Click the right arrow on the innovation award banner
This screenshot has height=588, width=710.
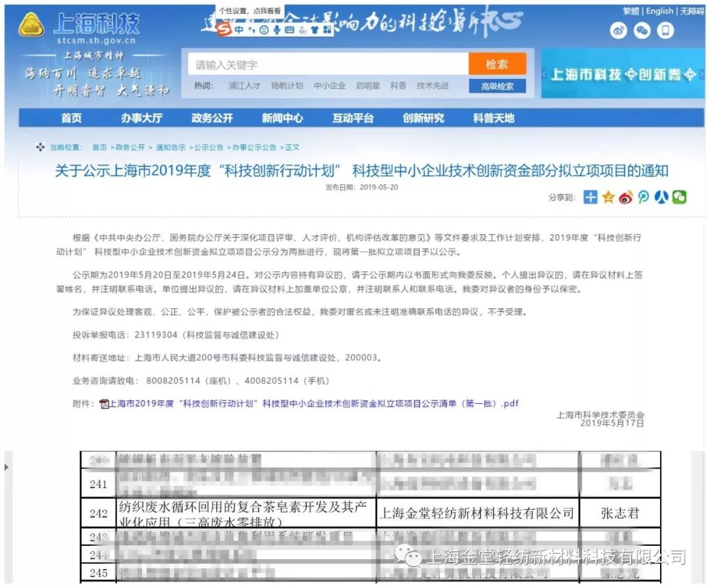[701, 74]
